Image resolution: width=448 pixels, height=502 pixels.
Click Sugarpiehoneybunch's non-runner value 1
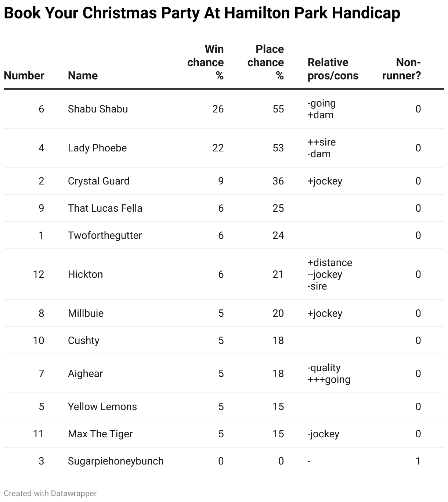[x=418, y=461]
